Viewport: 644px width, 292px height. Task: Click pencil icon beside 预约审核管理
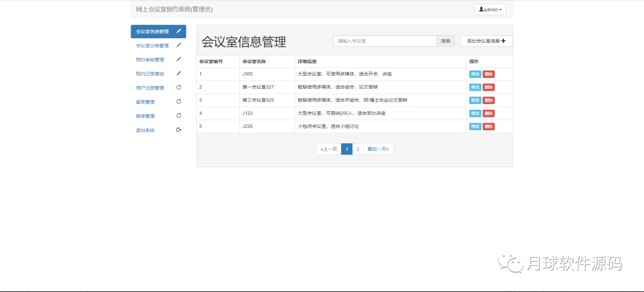point(179,59)
